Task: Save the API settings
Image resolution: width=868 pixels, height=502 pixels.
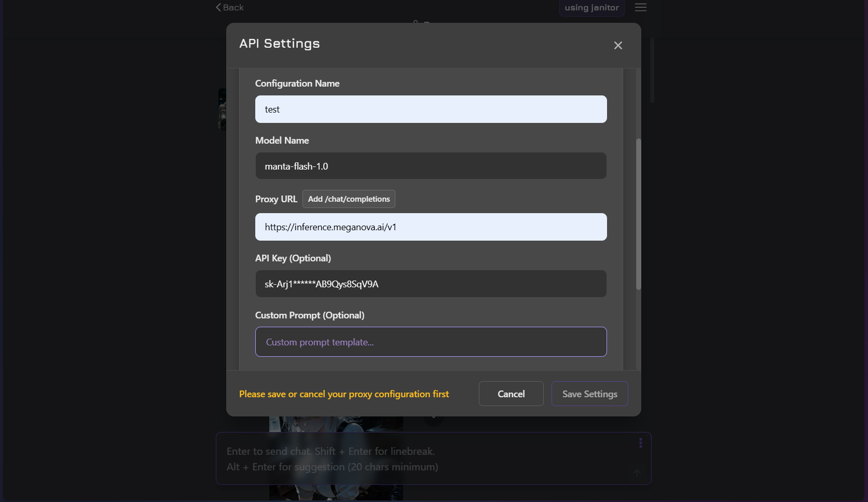Action: click(589, 394)
